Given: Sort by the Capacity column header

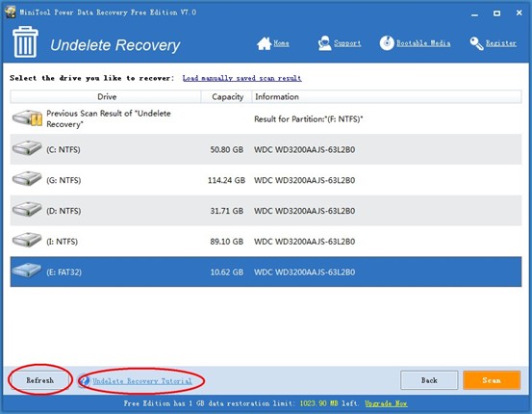Looking at the screenshot, I should pos(226,96).
